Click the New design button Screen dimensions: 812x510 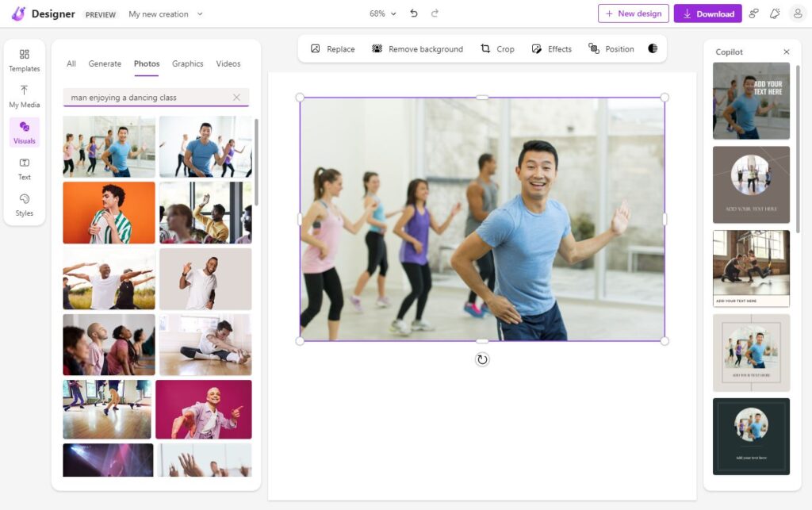[634, 13]
